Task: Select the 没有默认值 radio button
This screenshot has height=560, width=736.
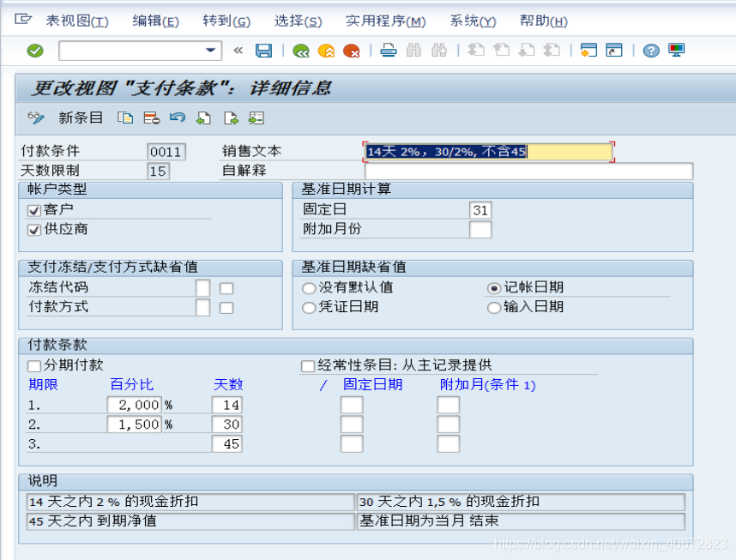Action: click(x=309, y=288)
